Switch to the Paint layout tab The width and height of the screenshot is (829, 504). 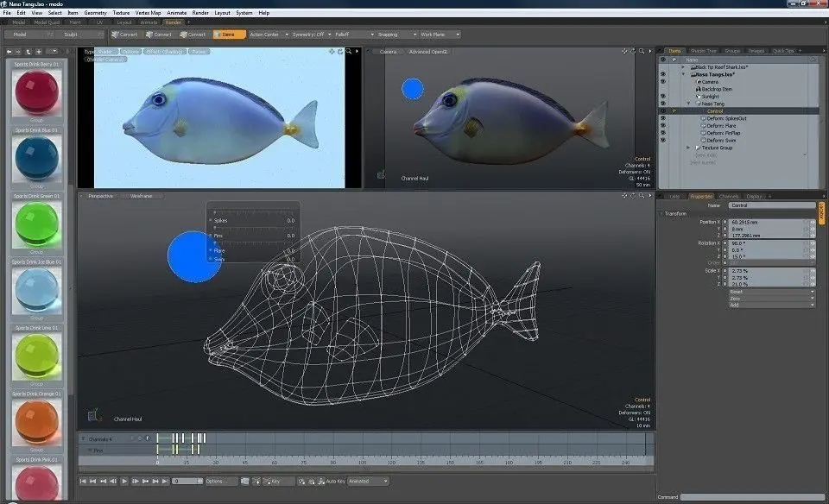pyautogui.click(x=75, y=22)
